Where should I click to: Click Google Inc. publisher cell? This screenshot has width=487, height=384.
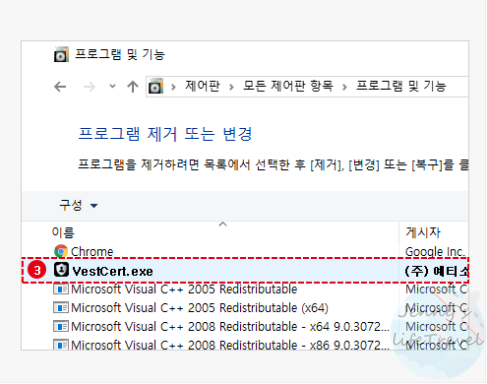pos(435,252)
